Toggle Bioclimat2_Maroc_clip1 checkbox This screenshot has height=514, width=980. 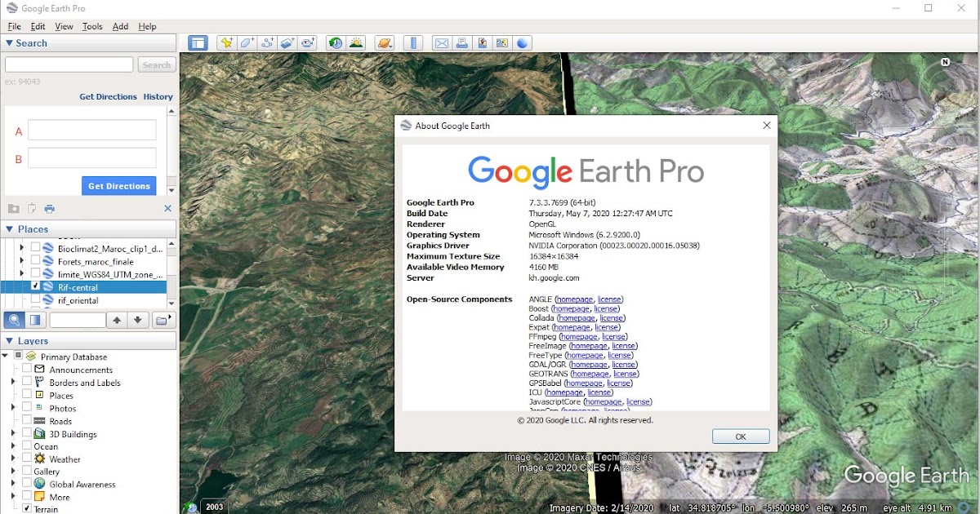pyautogui.click(x=35, y=248)
